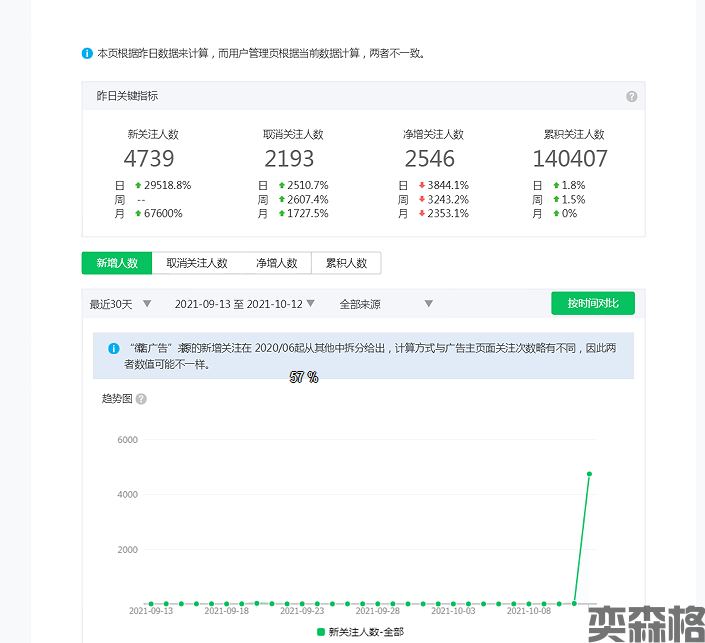Switch to the 净增人数 tab
The image size is (705, 643).
point(276,263)
